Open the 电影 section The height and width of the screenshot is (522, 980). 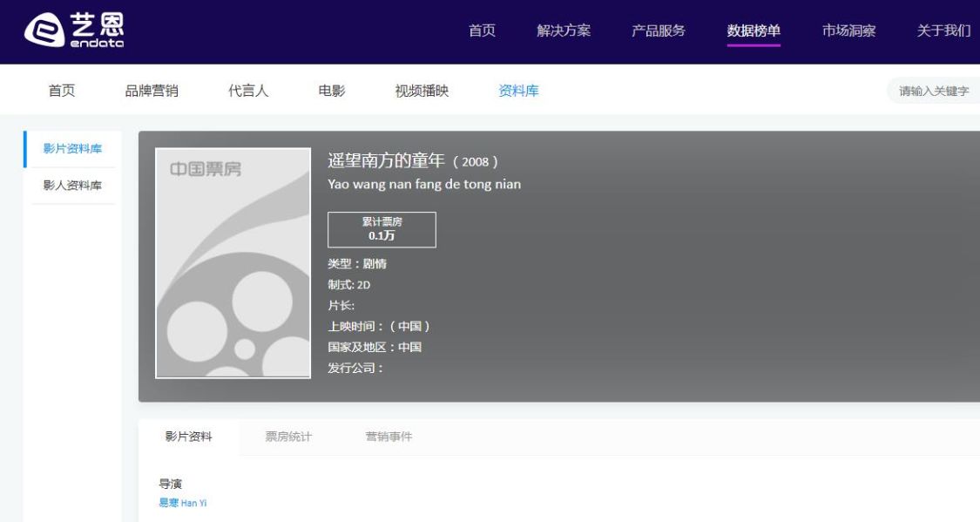332,90
